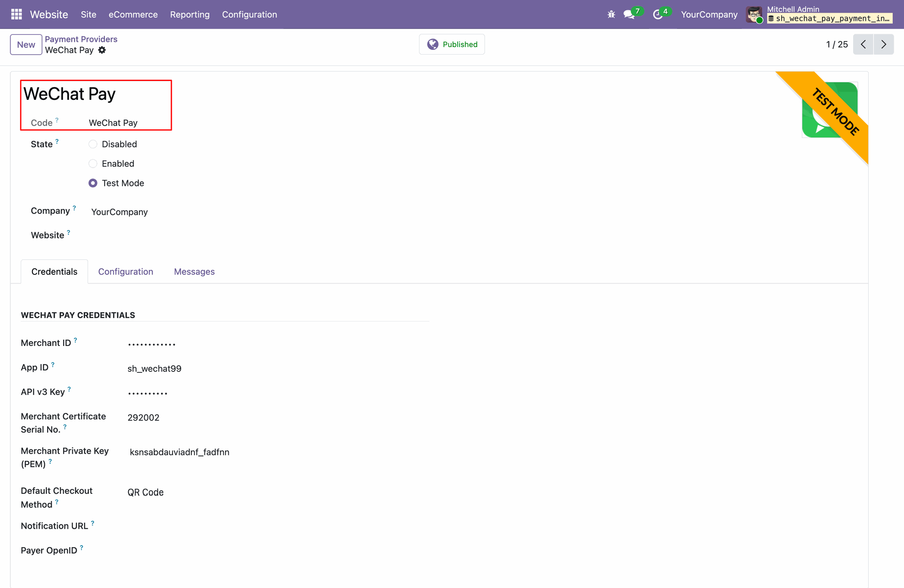Show help tooltip for App ID
The width and height of the screenshot is (904, 588).
[x=53, y=364]
